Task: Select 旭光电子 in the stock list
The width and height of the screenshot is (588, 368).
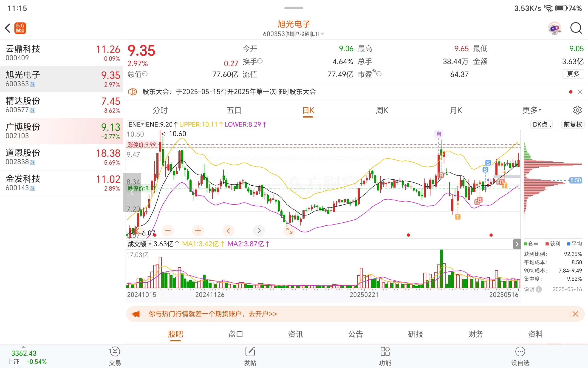Action: tap(62, 79)
